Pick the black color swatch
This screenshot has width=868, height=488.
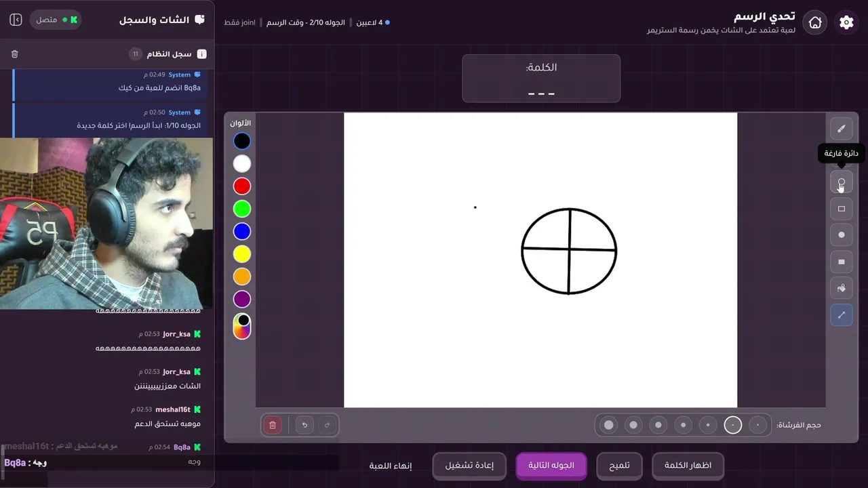point(242,141)
